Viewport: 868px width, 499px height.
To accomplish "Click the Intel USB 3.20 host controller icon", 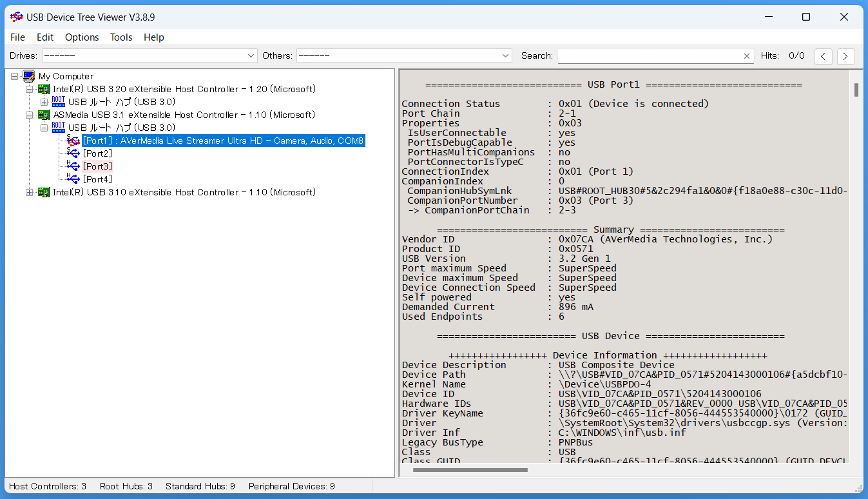I will [44, 89].
